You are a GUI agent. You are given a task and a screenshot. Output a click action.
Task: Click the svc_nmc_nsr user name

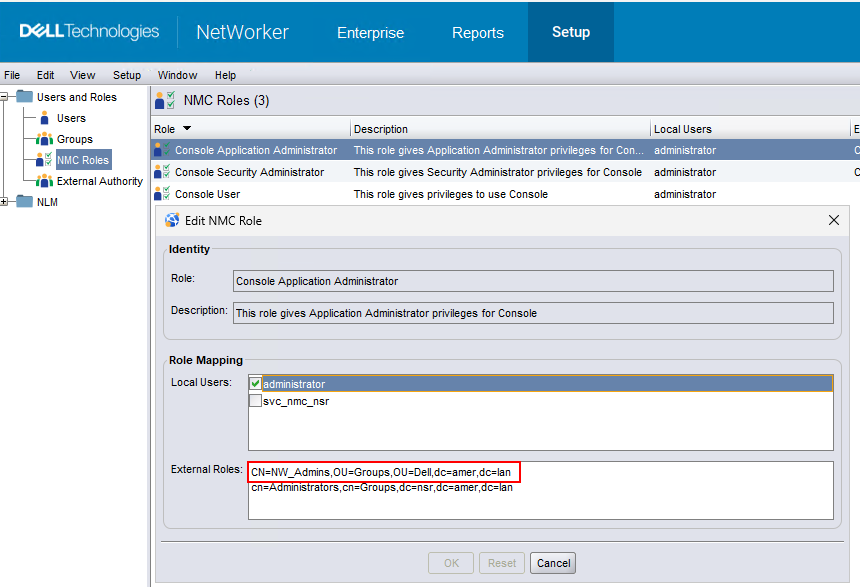point(296,401)
